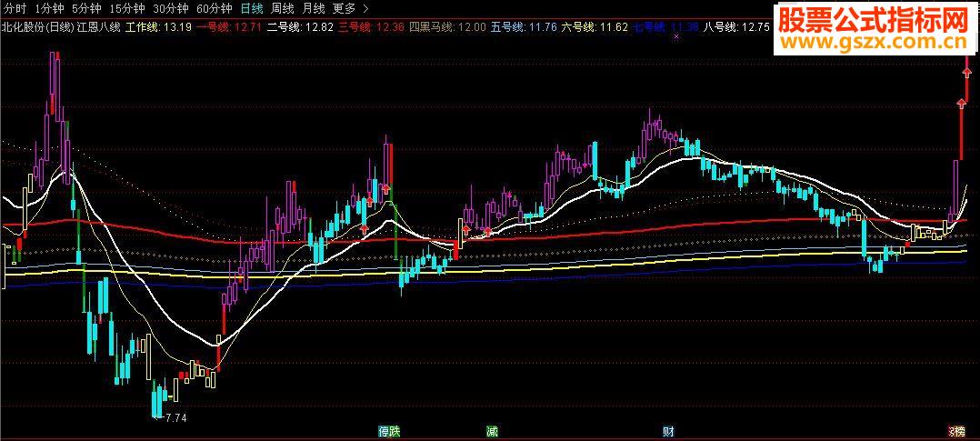Click the 工作线: 13.19 legend value
The image size is (980, 441).
[x=159, y=27]
